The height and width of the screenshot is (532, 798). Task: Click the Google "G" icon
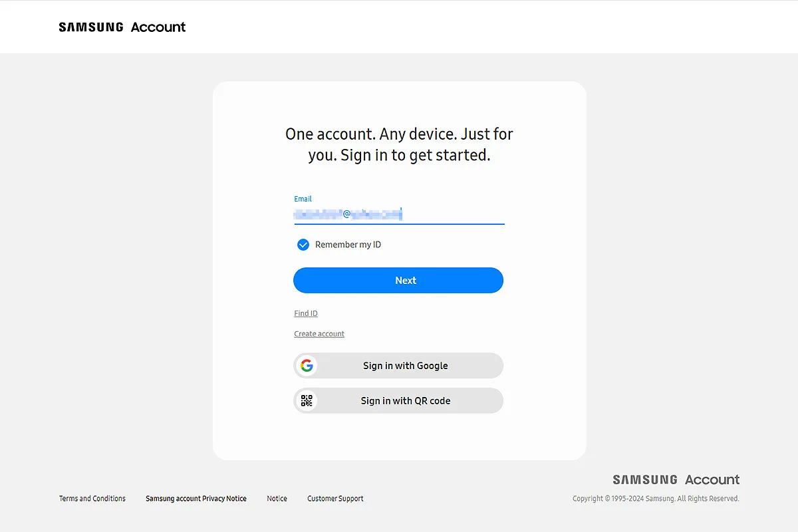click(x=307, y=365)
